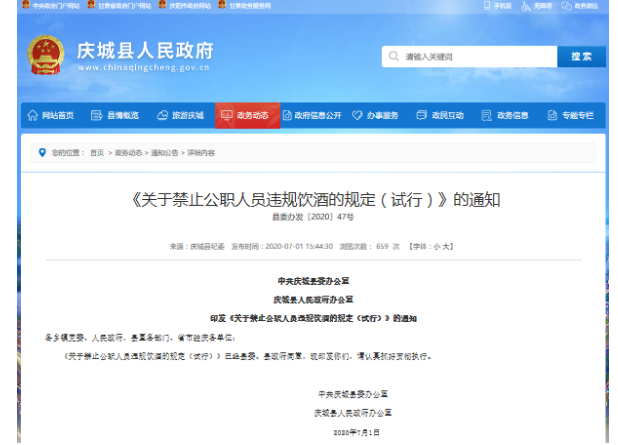This screenshot has height=445, width=618.
Task: Click the icon beside 专题专栏
Action: point(552,115)
